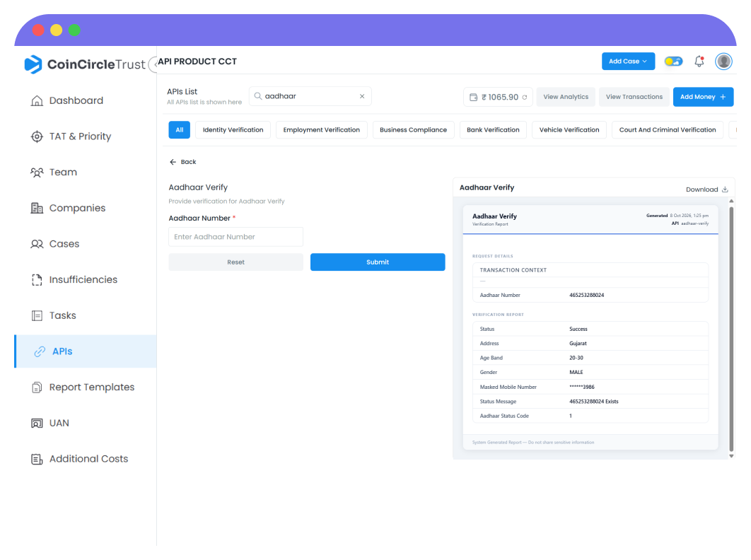Open the user profile avatar
The width and height of the screenshot is (751, 560).
tap(723, 62)
